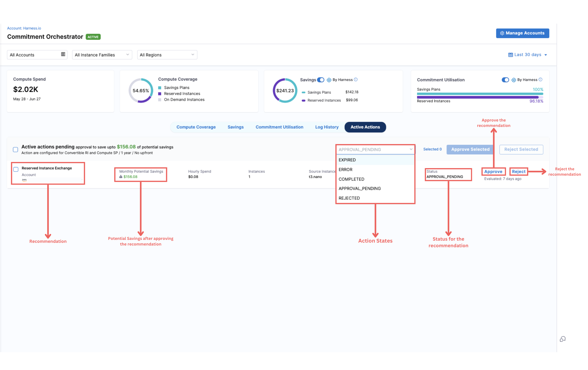Viewport: 588px width, 370px height.
Task: Click the savings icon beside $156.08 monthly savings
Action: coord(121,177)
